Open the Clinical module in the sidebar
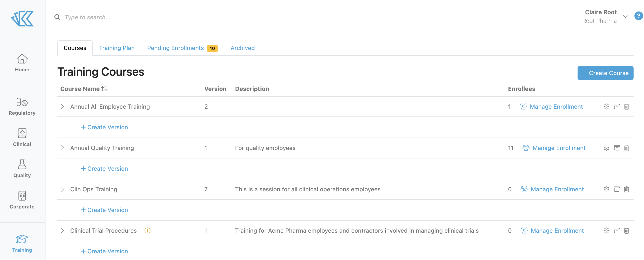 pos(22,138)
